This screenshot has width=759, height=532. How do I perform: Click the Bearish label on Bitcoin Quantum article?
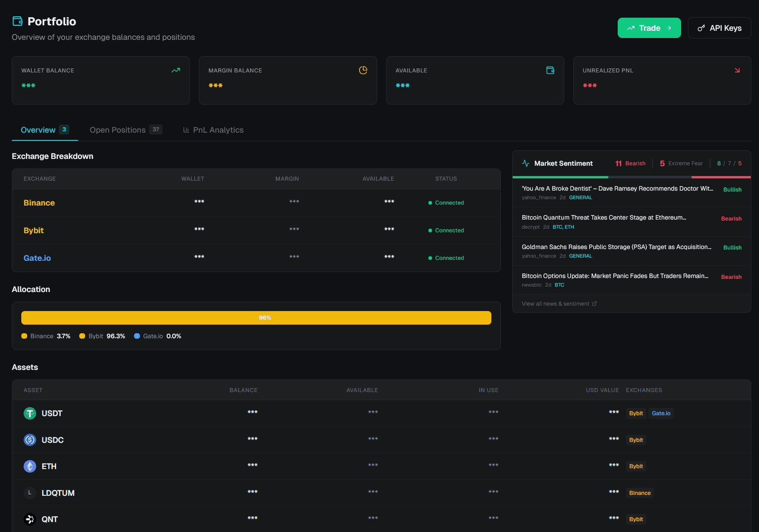[731, 219]
